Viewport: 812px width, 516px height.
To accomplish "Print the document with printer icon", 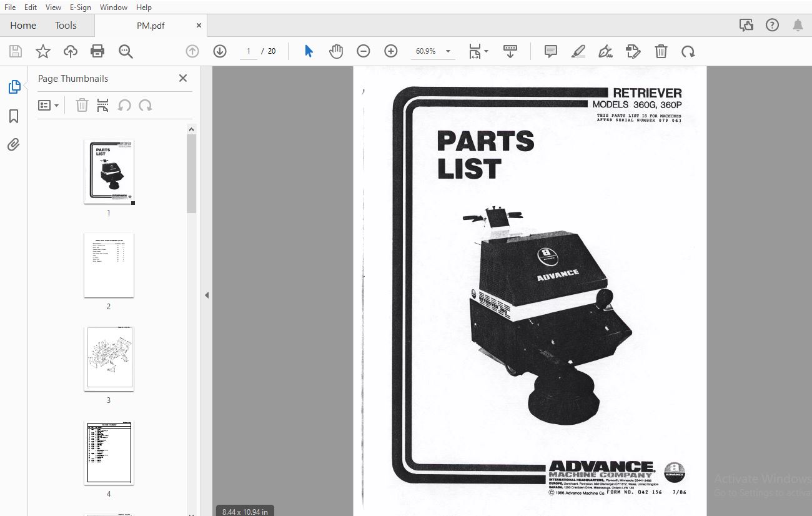I will click(97, 51).
